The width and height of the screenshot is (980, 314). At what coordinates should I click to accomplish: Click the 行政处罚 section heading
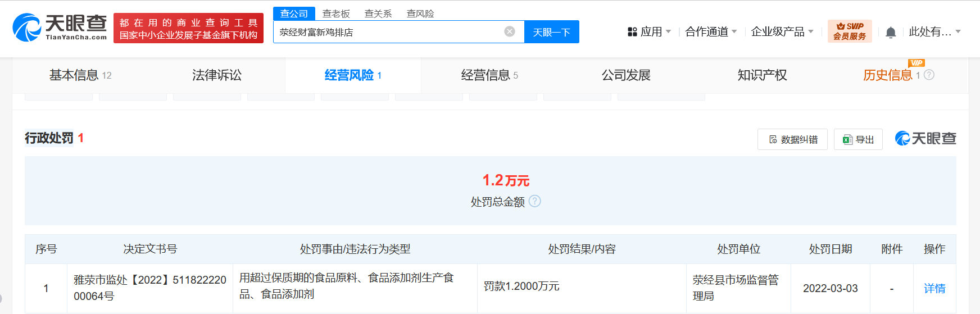pyautogui.click(x=49, y=138)
